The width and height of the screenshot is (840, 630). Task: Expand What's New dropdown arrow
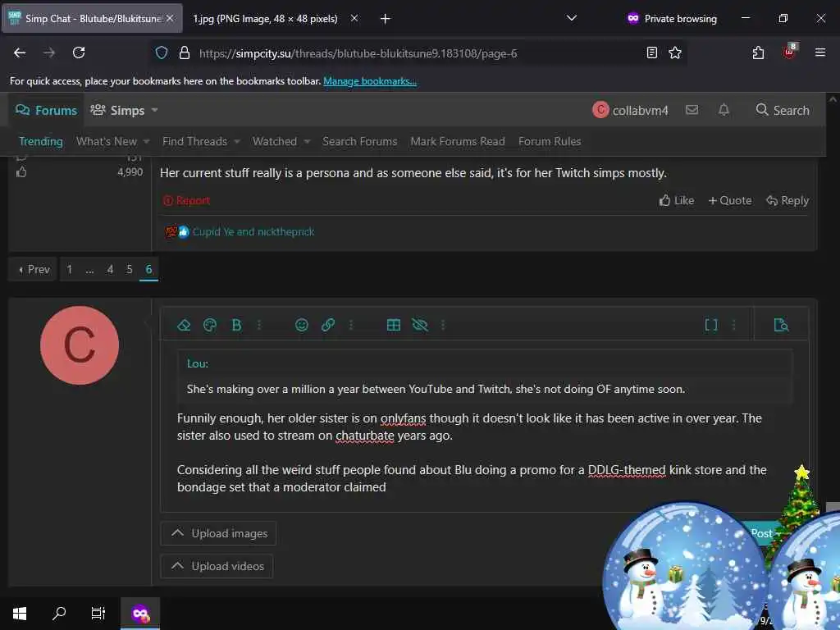pyautogui.click(x=146, y=141)
